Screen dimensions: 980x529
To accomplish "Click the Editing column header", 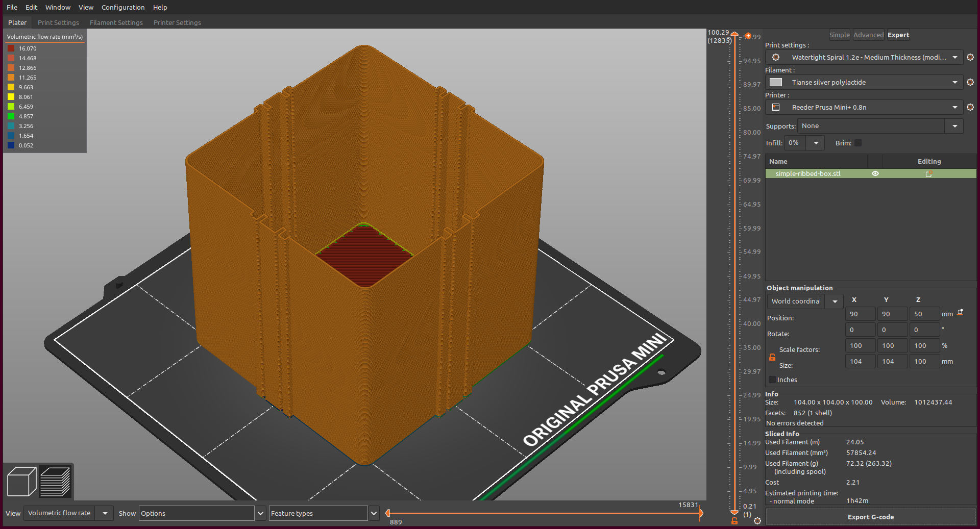I will 929,161.
